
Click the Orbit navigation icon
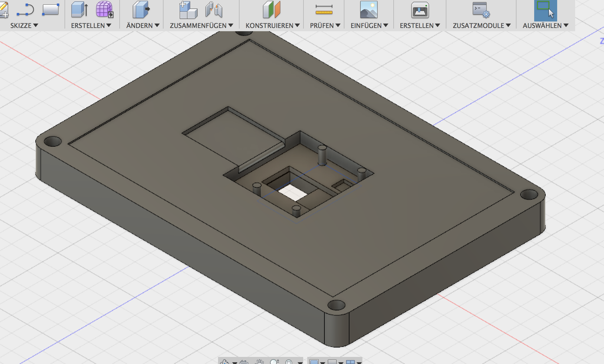click(225, 362)
